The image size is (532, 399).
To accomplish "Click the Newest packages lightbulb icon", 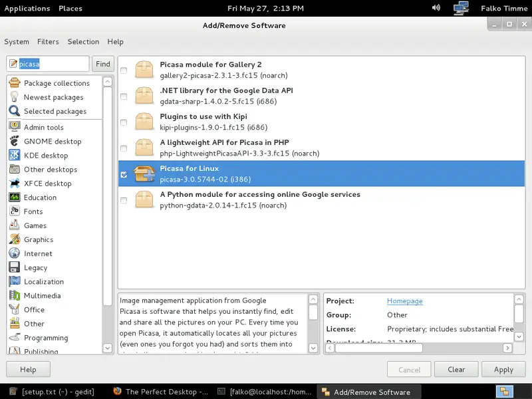I will [14, 97].
